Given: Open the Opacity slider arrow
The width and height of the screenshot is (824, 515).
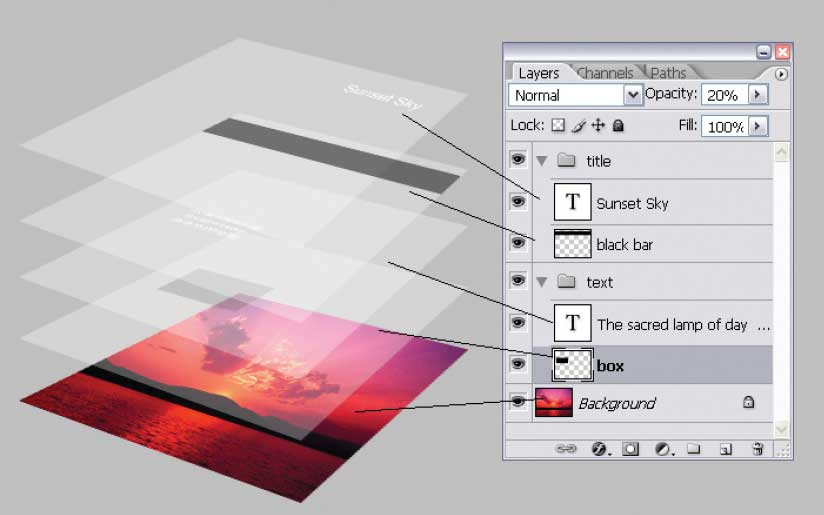Looking at the screenshot, I should coord(757,95).
